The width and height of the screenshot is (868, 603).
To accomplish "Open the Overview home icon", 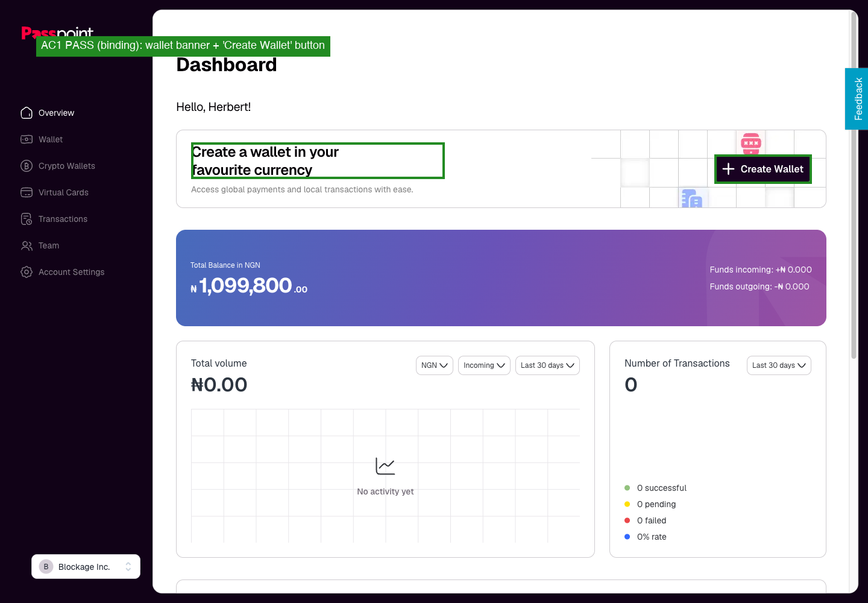I will coord(27,113).
